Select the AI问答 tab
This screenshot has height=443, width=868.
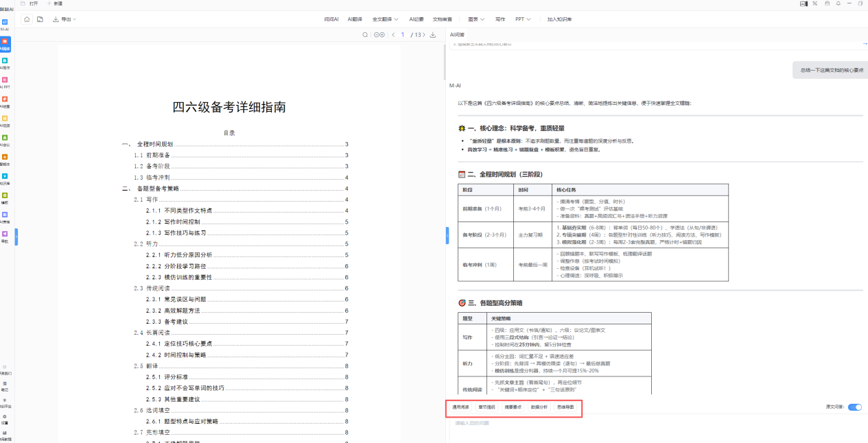coord(457,35)
